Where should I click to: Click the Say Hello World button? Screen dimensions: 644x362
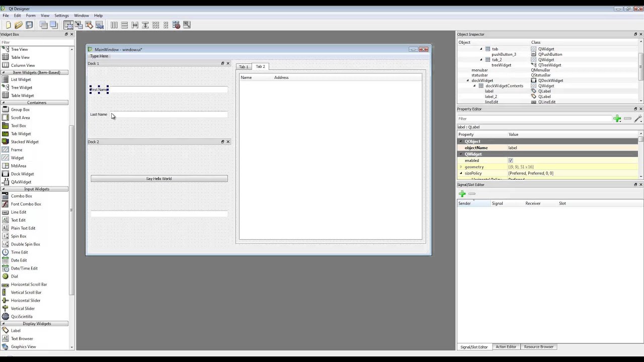(x=159, y=178)
